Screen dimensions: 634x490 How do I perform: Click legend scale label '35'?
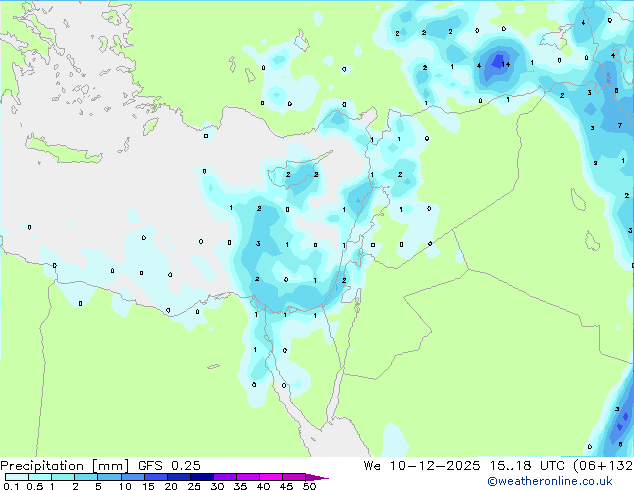tap(240, 486)
